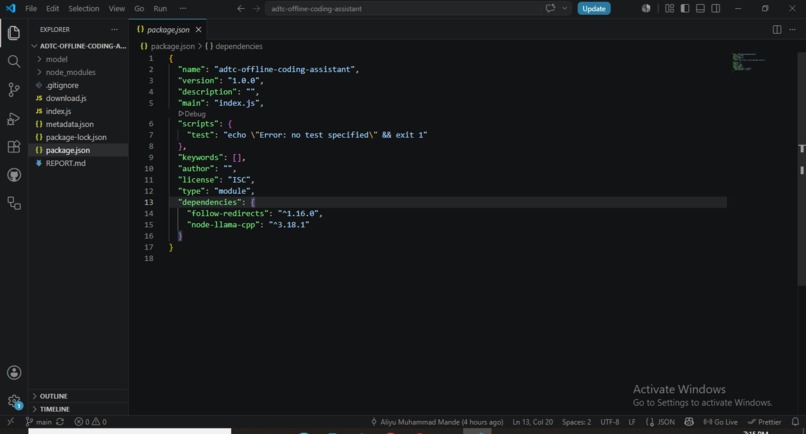Click Go Live in status bar
Viewport: 806px width, 434px height.
720,422
